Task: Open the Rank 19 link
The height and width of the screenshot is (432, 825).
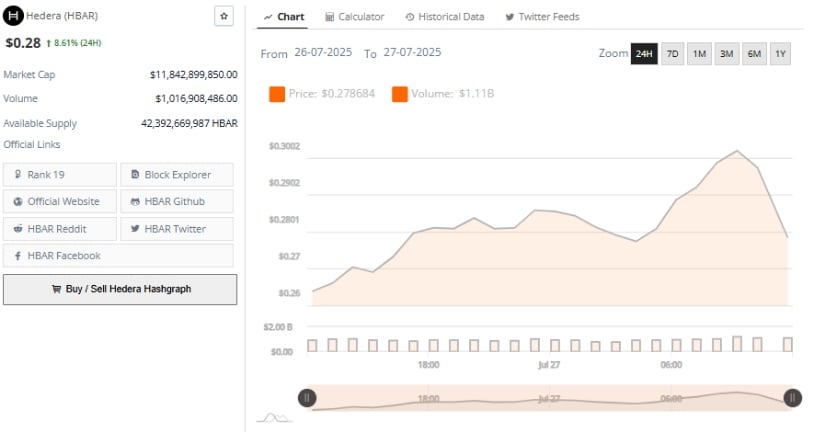Action: coord(59,175)
